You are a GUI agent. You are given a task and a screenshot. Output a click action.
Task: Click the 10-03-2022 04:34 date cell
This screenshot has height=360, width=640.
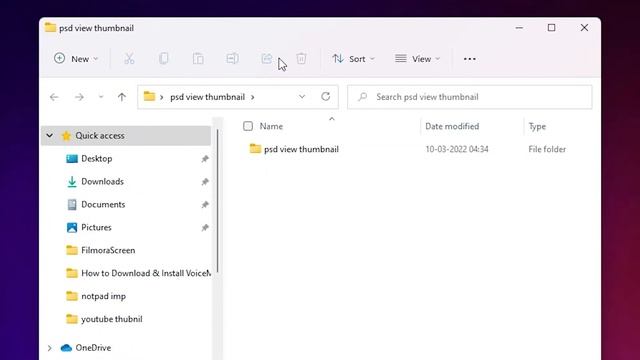[457, 149]
